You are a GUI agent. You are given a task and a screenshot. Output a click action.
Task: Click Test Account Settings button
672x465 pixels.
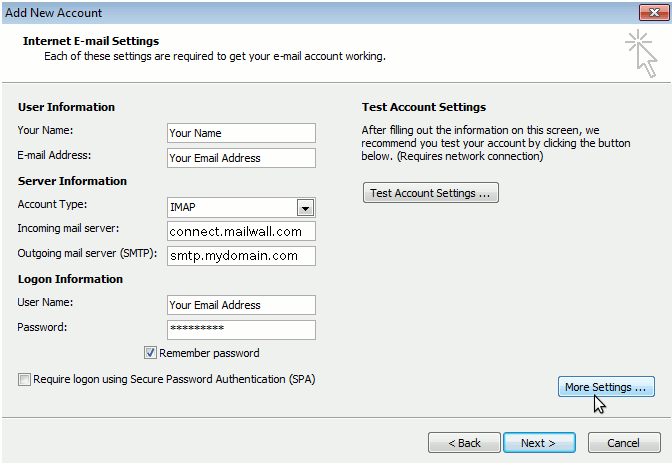430,193
